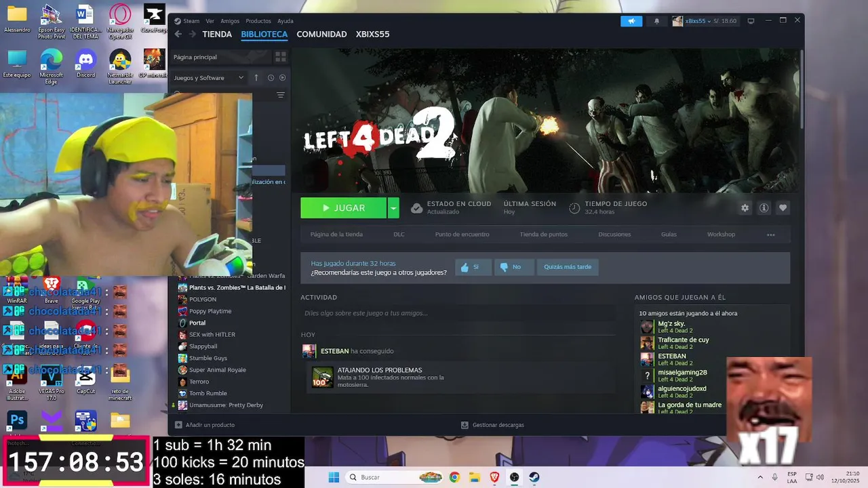Click the sort arrow icon in library filter
868x488 pixels.
pyautogui.click(x=256, y=78)
